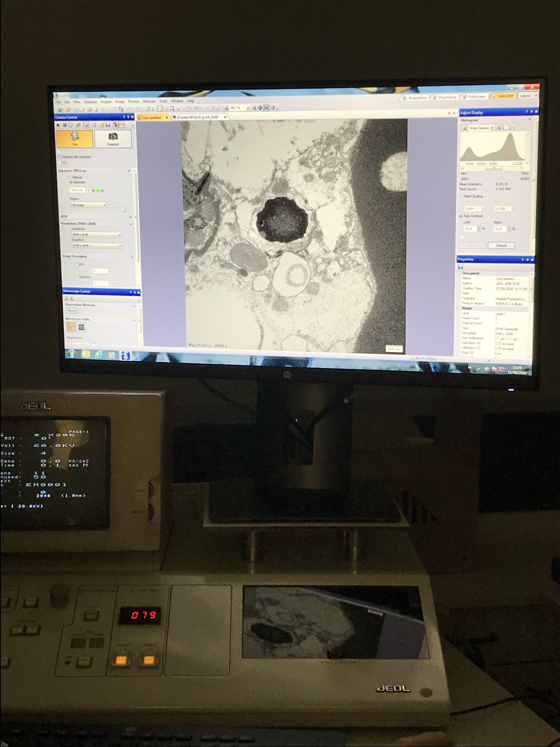Screen dimensions: 560x747
Task: Click the open folder icon in main toolbar
Action: [67, 109]
